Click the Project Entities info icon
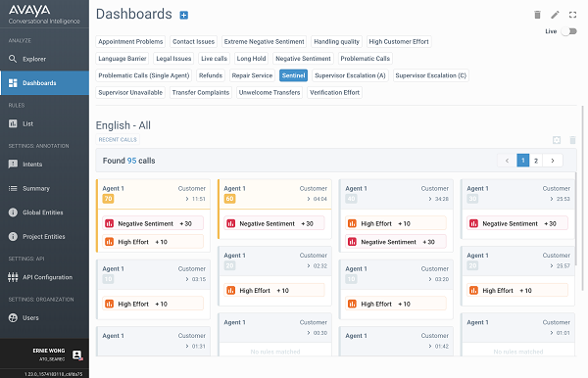This screenshot has height=378, width=588. click(13, 236)
